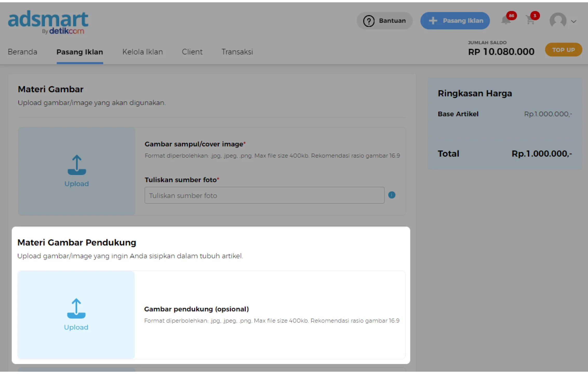
Task: Click the info icon beside sumber foto
Action: [392, 195]
